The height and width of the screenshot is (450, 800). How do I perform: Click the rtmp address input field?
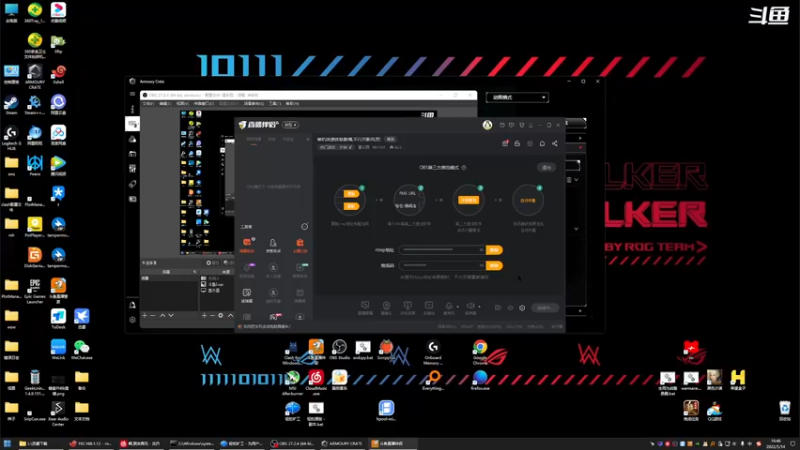pyautogui.click(x=442, y=250)
